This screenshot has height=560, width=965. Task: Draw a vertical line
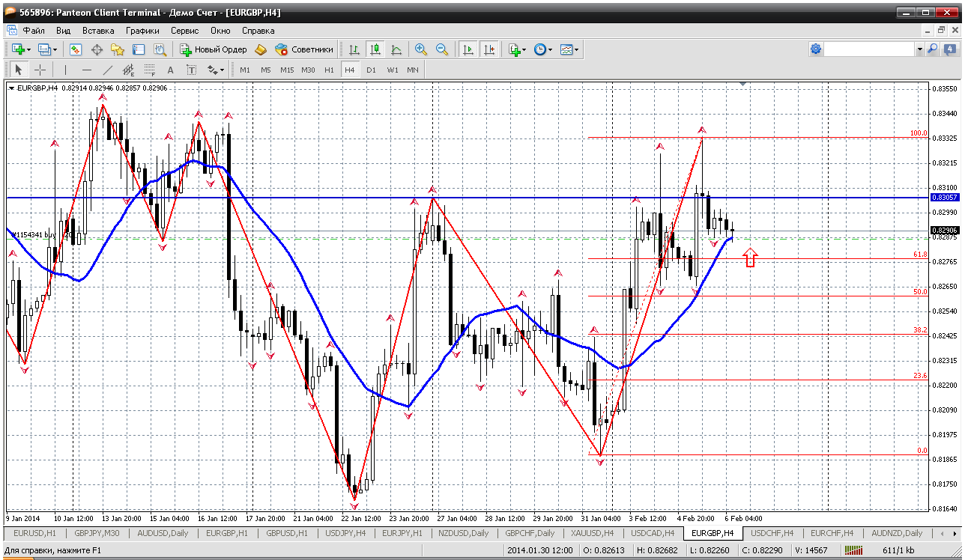tap(66, 70)
